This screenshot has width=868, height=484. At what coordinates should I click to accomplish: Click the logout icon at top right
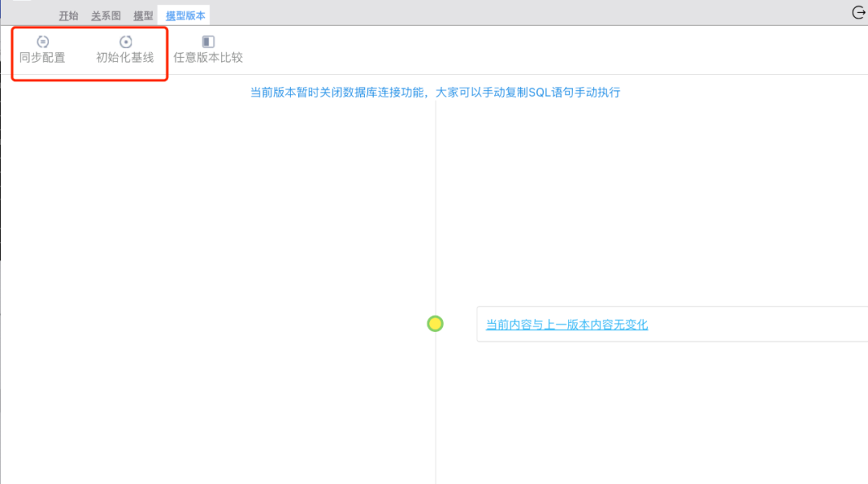click(x=858, y=12)
